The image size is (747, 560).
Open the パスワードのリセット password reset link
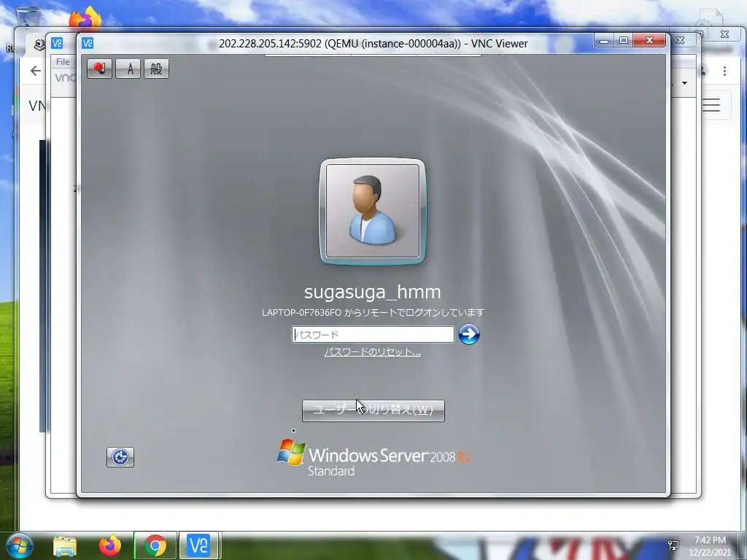pos(373,352)
